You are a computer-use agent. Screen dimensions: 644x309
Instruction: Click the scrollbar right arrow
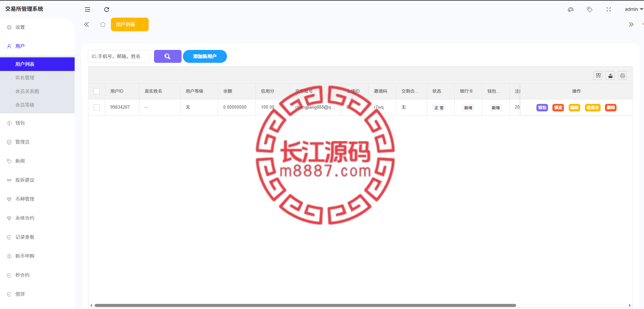pyautogui.click(x=630, y=305)
